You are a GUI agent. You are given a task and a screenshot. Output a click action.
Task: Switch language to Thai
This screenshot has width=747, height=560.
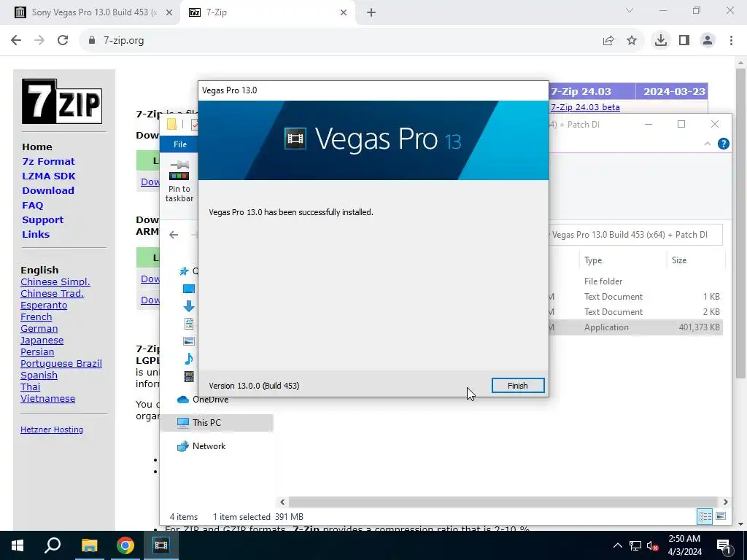pos(31,386)
